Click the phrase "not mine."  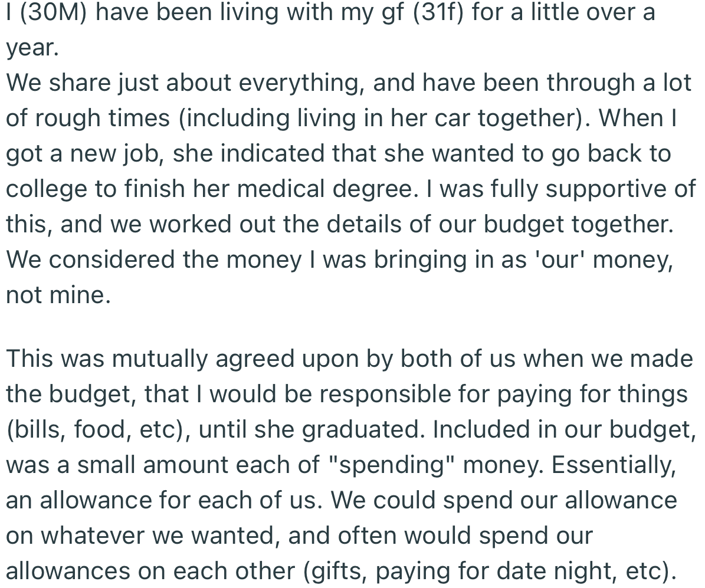pos(58,295)
